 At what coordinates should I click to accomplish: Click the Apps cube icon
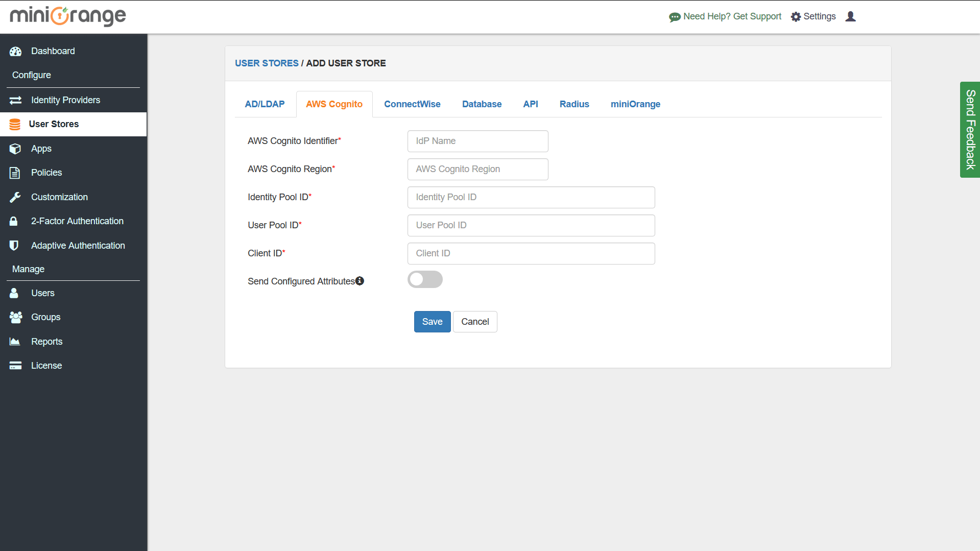(15, 149)
